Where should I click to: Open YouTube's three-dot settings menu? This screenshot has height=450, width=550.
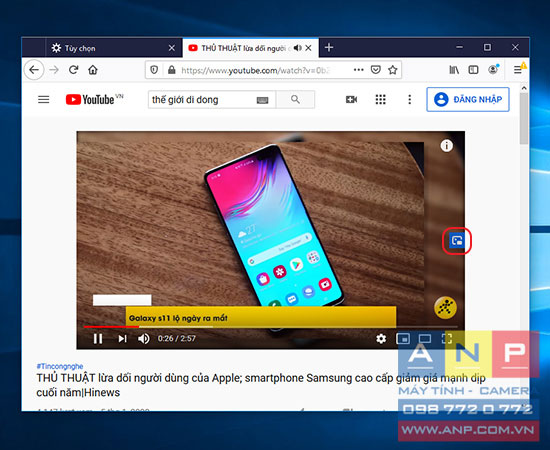(409, 100)
